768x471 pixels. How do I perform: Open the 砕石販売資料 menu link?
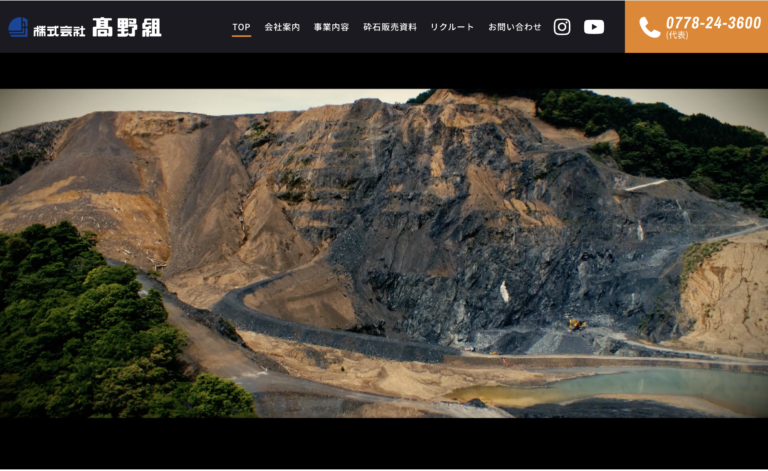point(390,27)
